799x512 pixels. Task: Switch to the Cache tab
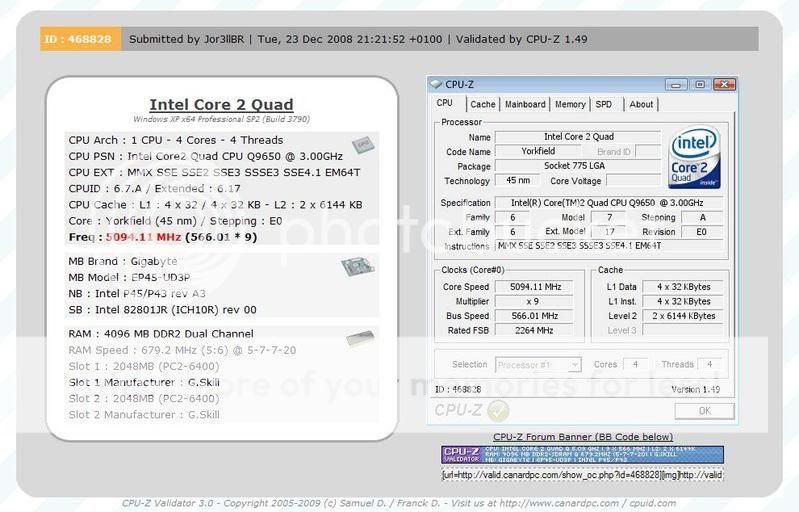coord(483,104)
